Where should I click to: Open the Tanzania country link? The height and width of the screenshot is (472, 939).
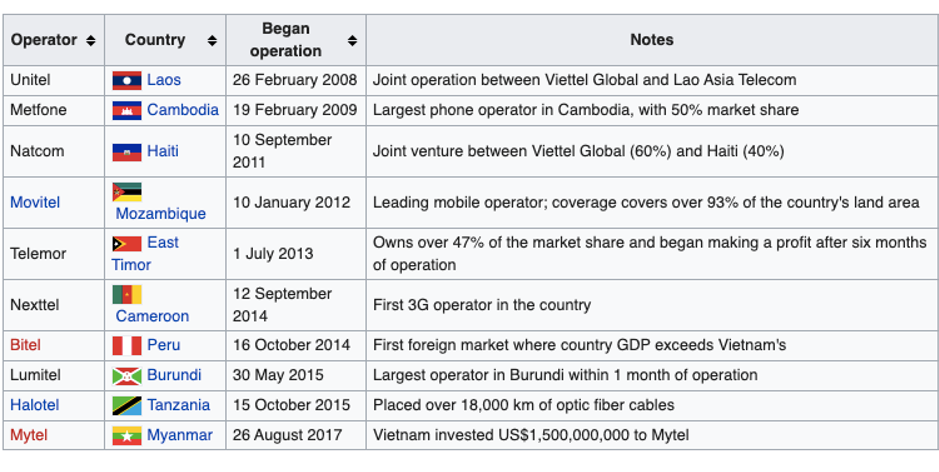[178, 405]
